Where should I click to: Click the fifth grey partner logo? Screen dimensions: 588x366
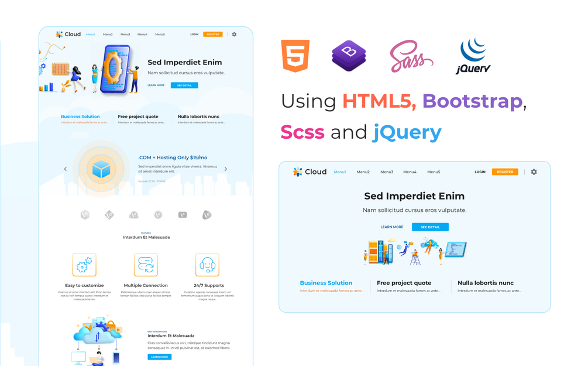pos(183,215)
